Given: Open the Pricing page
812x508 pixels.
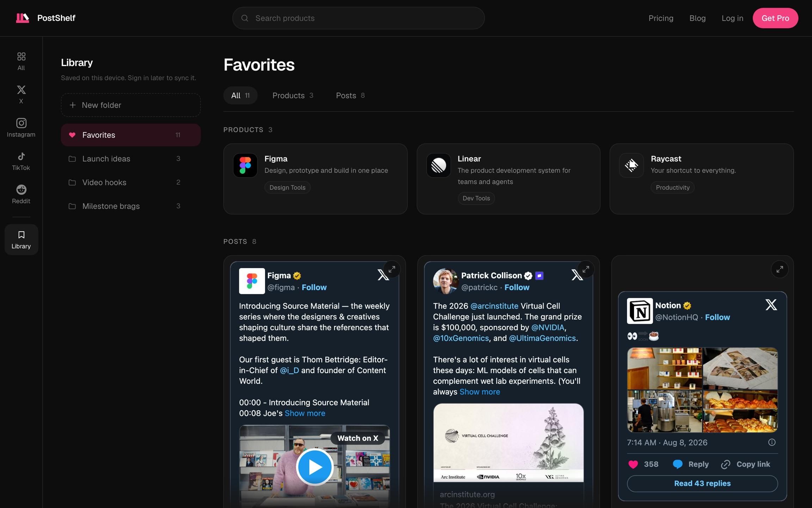Looking at the screenshot, I should (661, 18).
